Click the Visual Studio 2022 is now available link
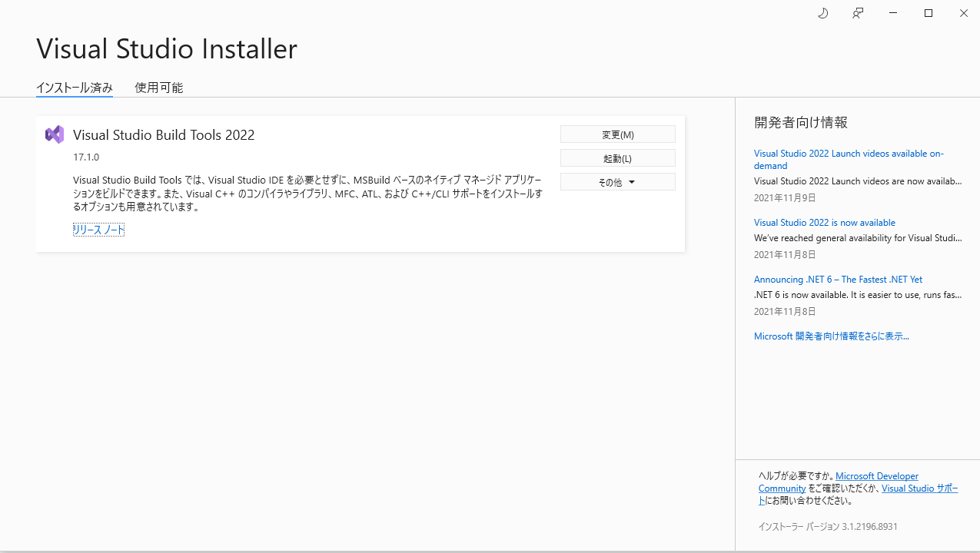This screenshot has width=980, height=553. coord(824,222)
